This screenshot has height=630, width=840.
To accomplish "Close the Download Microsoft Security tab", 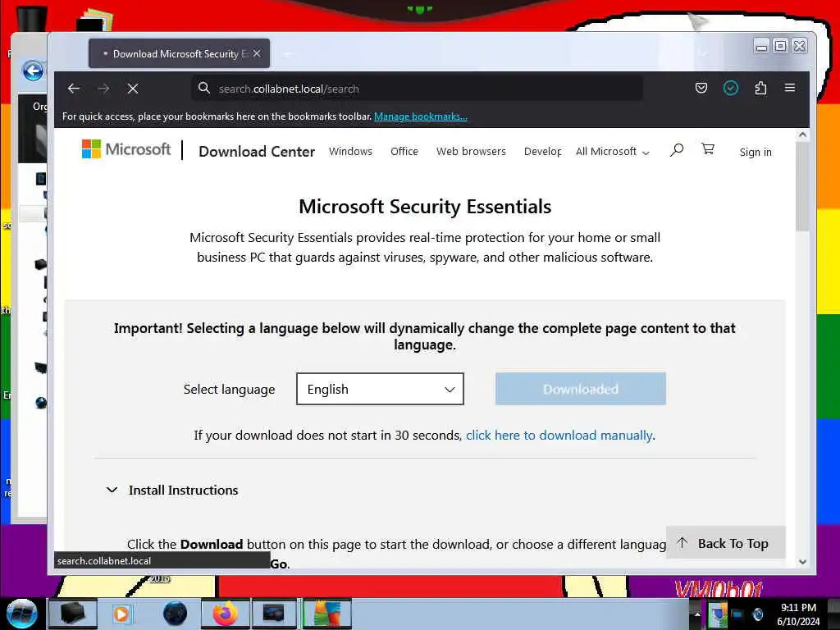I will 257,53.
